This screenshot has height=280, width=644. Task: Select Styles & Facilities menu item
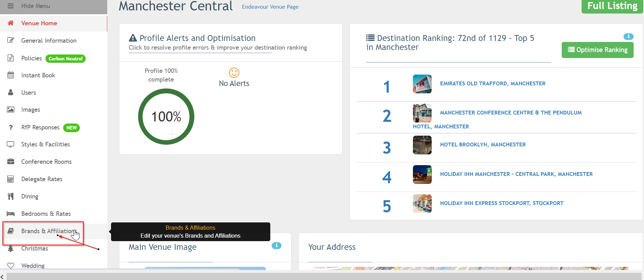click(x=45, y=144)
